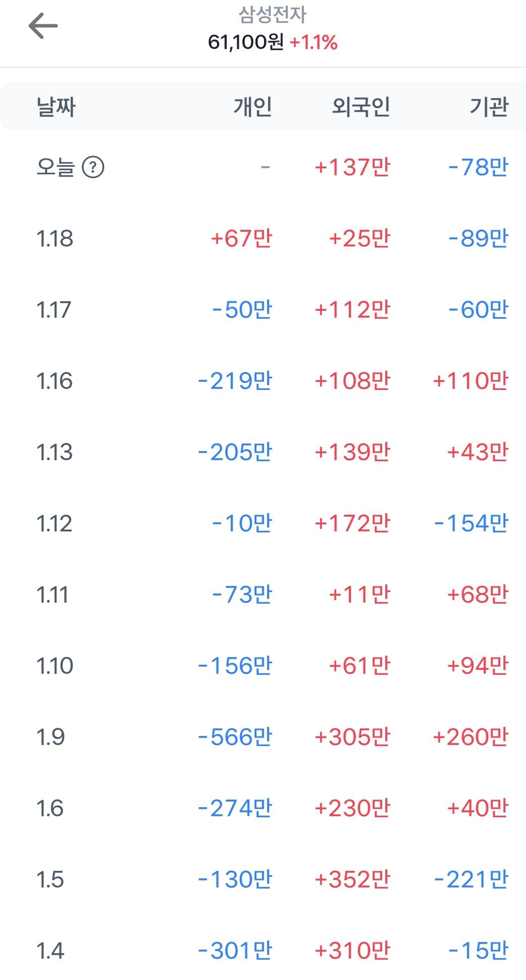Select the 외국인 column header
Image resolution: width=526 pixels, height=980 pixels.
[360, 107]
